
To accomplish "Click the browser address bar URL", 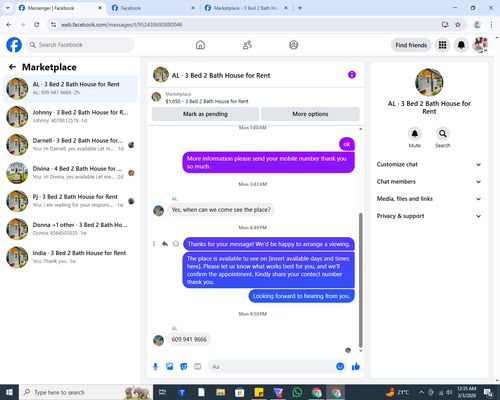I will click(x=122, y=25).
